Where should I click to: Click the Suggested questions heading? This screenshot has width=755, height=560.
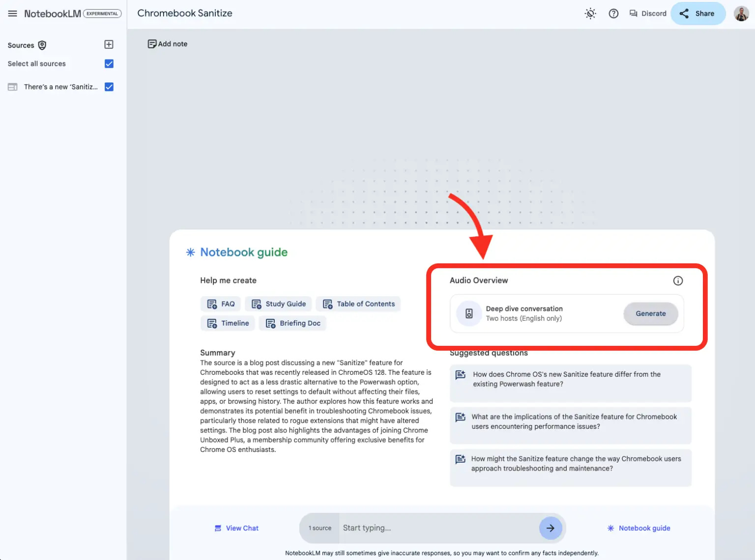pyautogui.click(x=489, y=353)
